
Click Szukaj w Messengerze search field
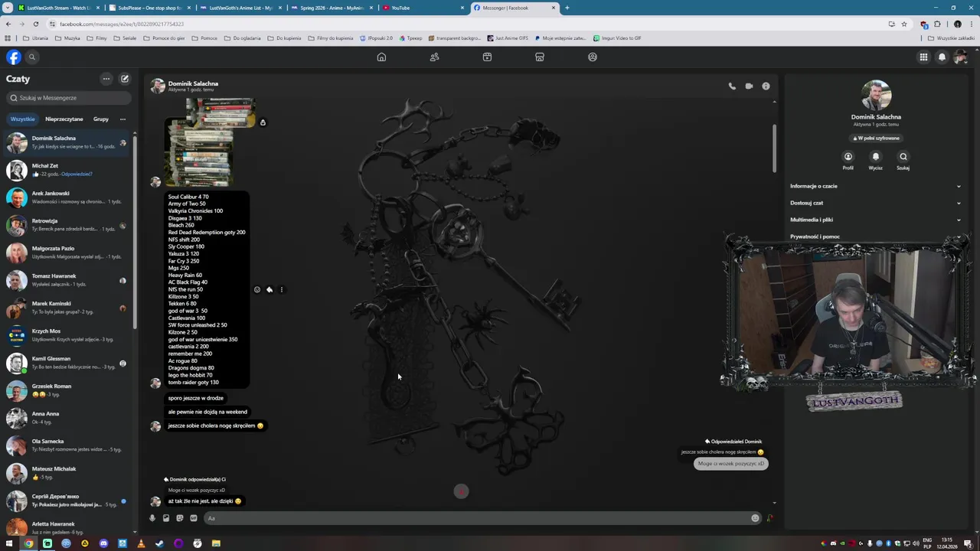pos(69,98)
